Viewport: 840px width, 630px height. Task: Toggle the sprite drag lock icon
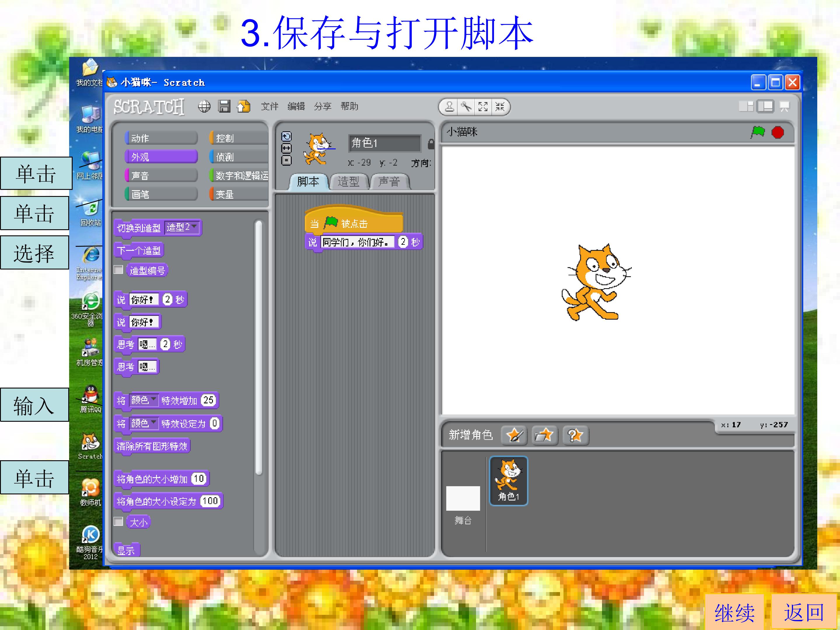[x=430, y=144]
